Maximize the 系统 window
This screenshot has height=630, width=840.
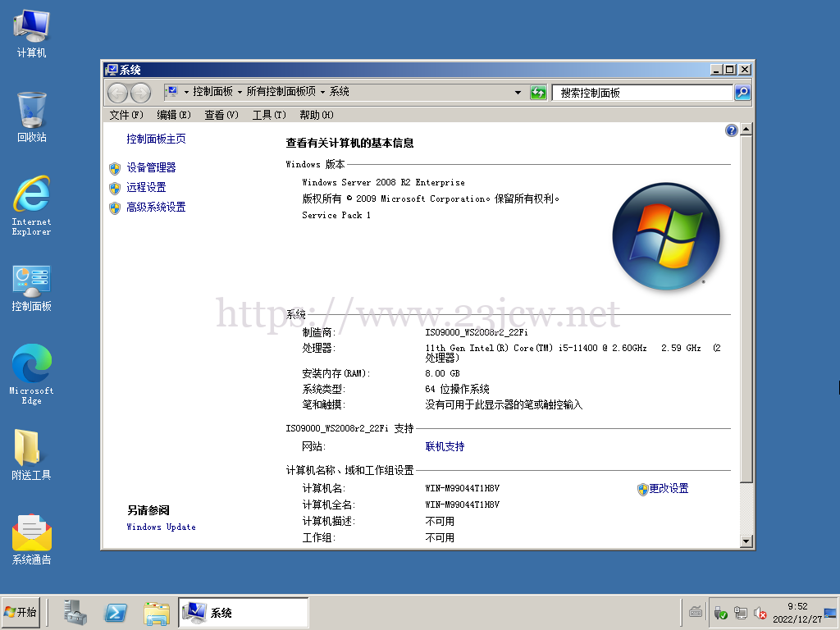point(729,70)
